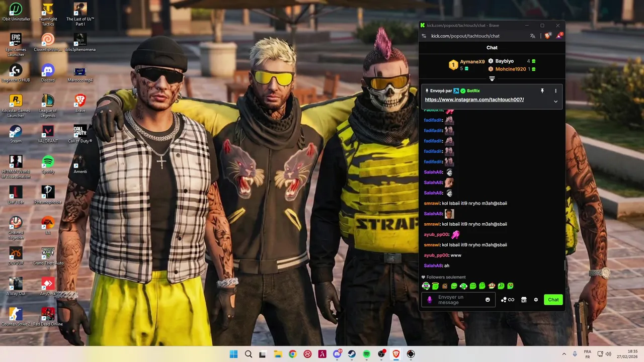Screen dimensions: 644x362
Task: Select Call of Duty desktop icon
Action: tap(80, 134)
